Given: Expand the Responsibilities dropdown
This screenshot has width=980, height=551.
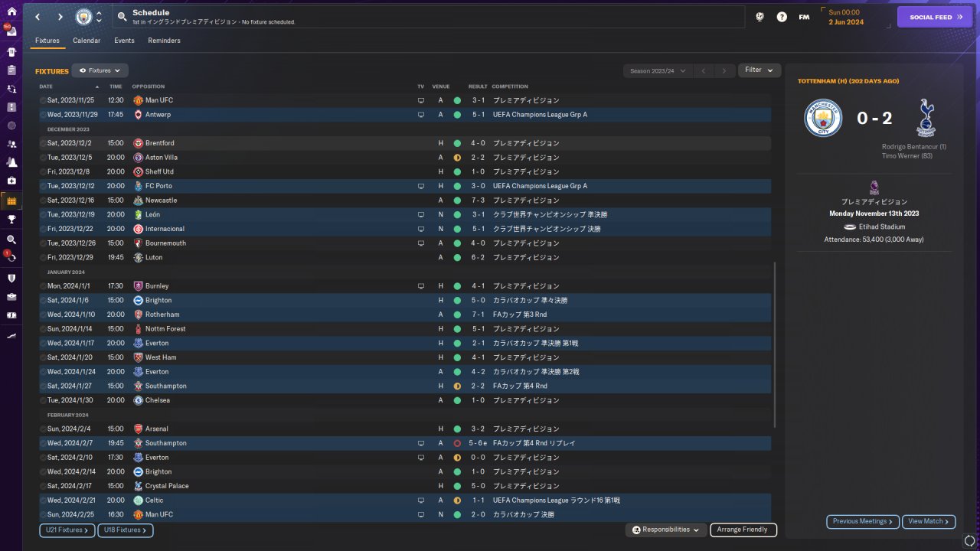Looking at the screenshot, I should pyautogui.click(x=666, y=530).
